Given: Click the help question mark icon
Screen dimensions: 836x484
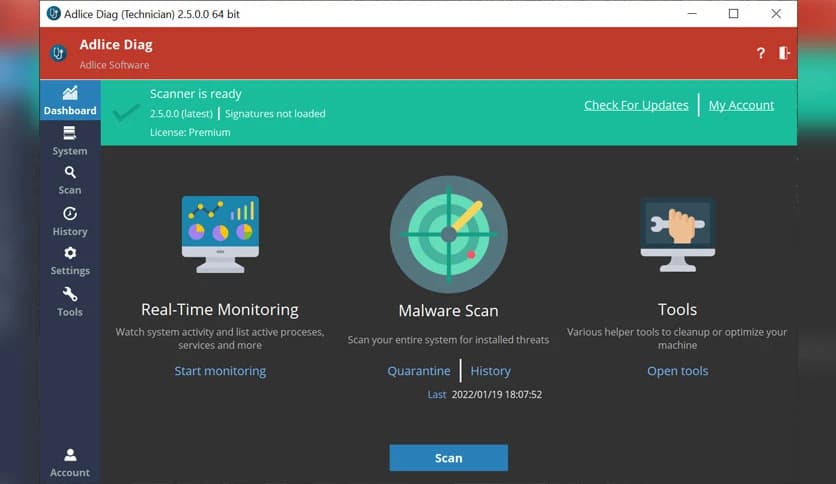Looking at the screenshot, I should click(x=761, y=53).
